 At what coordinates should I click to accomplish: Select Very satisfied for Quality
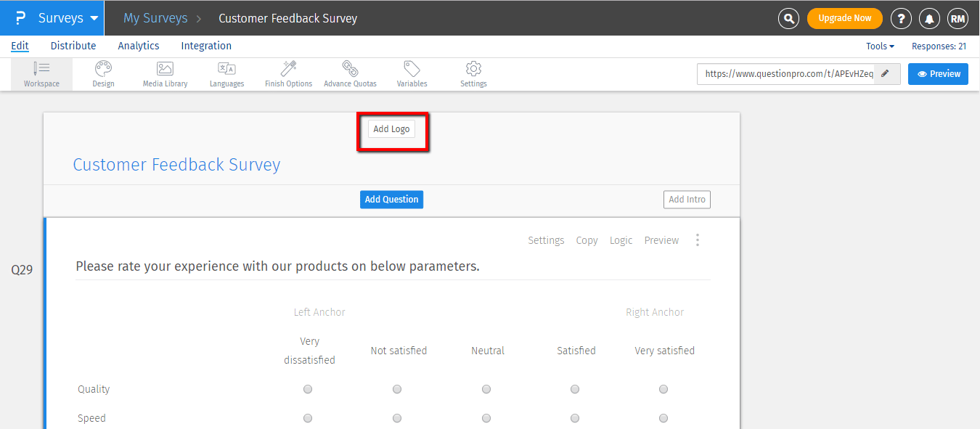click(663, 389)
